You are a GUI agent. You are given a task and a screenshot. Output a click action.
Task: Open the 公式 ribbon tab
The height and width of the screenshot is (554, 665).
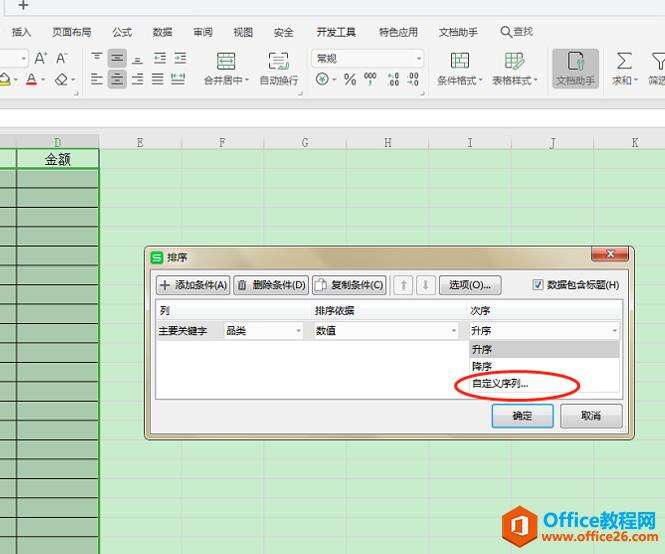pyautogui.click(x=122, y=32)
